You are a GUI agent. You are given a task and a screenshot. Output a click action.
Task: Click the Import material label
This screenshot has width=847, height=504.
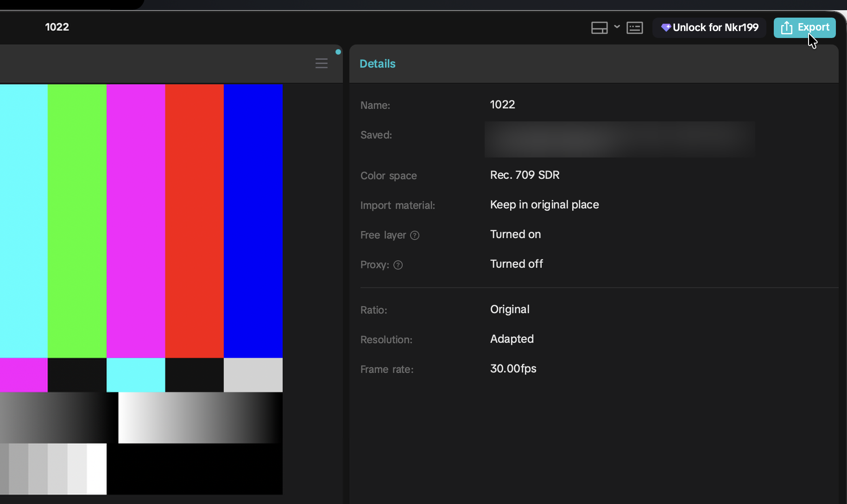pos(398,206)
